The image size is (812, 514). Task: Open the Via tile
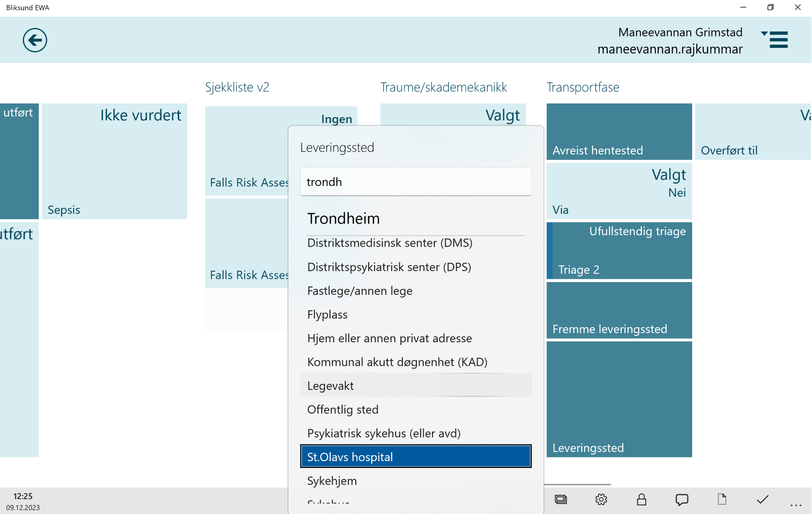[x=619, y=191]
